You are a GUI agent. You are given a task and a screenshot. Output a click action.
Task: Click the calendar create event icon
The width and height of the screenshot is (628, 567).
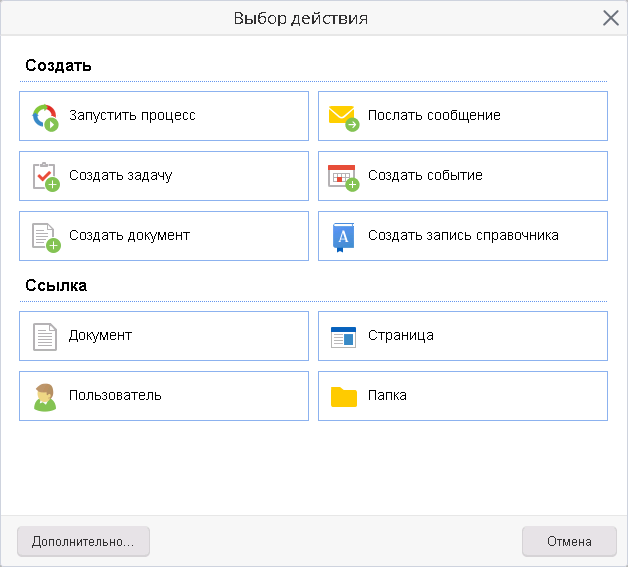pyautogui.click(x=343, y=176)
